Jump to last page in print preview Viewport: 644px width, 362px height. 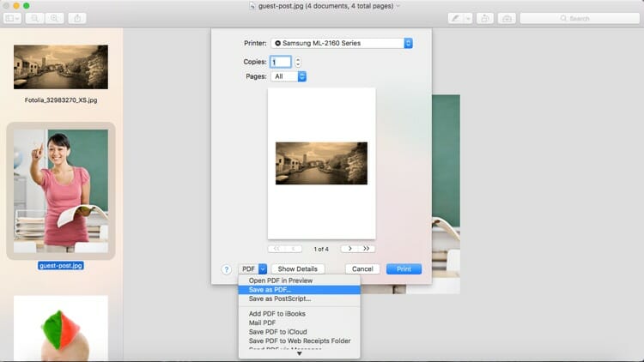click(x=367, y=249)
